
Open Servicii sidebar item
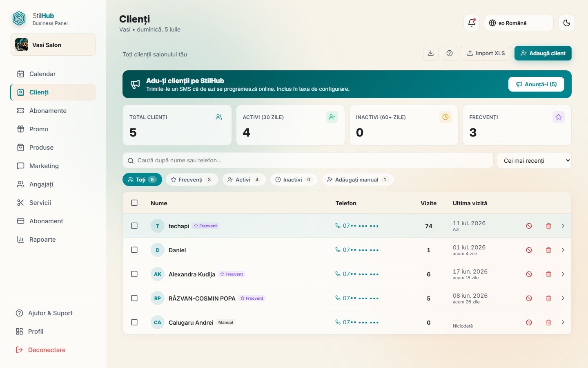[x=53, y=203]
